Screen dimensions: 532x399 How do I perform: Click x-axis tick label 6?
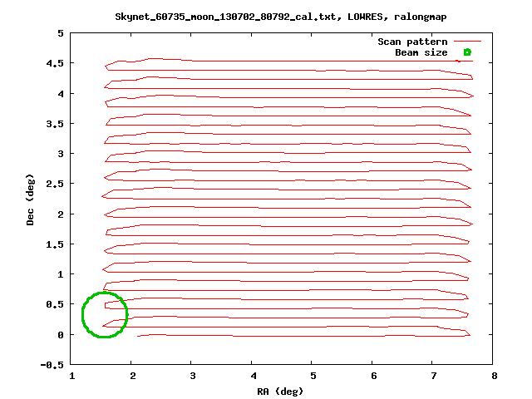(x=373, y=376)
